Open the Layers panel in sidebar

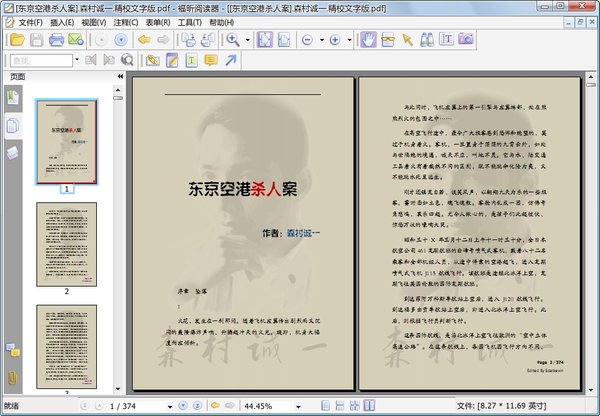pos(12,152)
